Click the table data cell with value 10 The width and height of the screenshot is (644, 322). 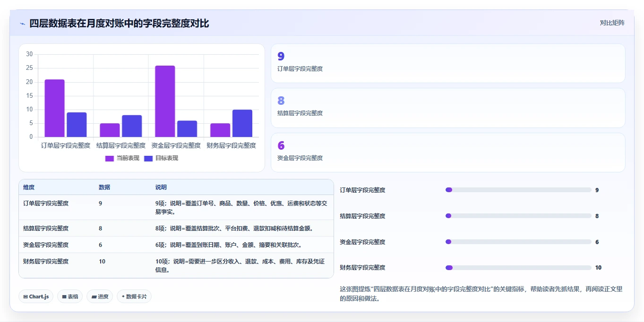102,262
